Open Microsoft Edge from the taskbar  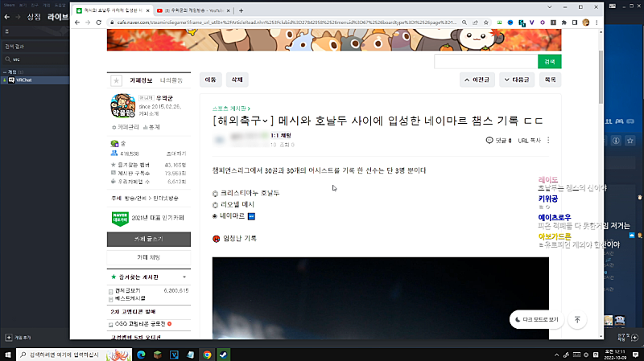click(141, 355)
